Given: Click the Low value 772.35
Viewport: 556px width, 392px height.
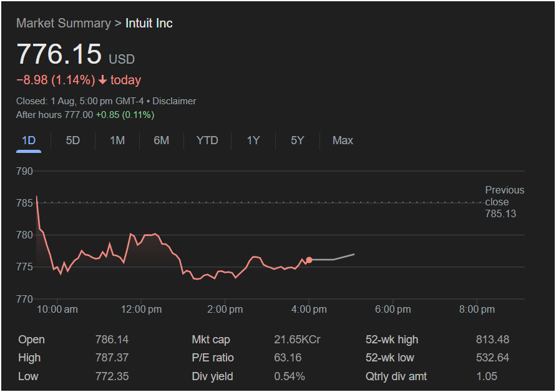Looking at the screenshot, I should (x=112, y=376).
